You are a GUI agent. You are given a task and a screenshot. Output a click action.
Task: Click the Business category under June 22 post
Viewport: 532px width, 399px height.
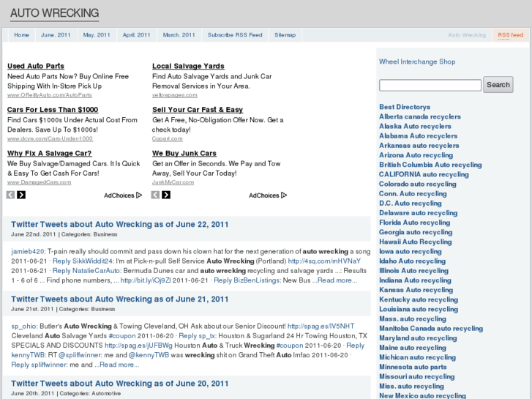tap(105, 234)
